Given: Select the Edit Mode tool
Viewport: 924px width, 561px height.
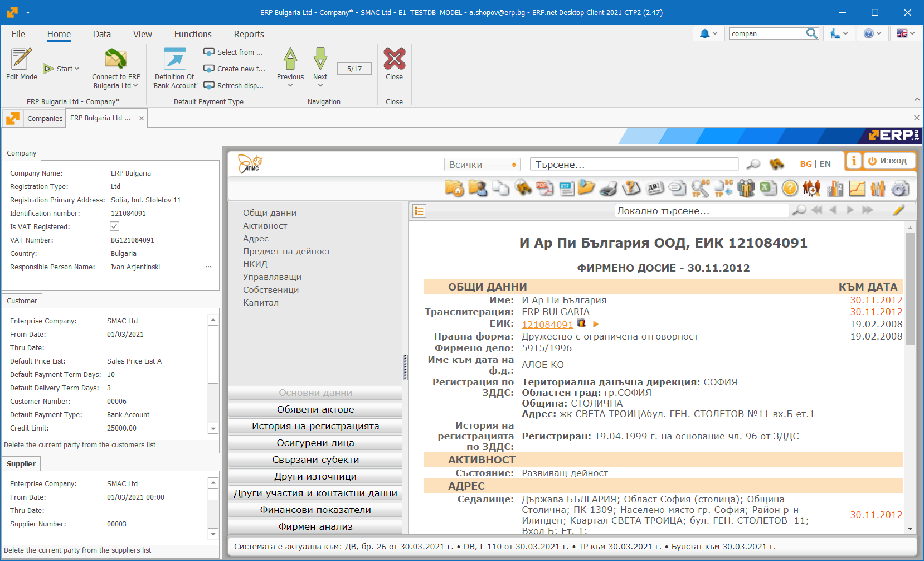Looking at the screenshot, I should pyautogui.click(x=21, y=63).
